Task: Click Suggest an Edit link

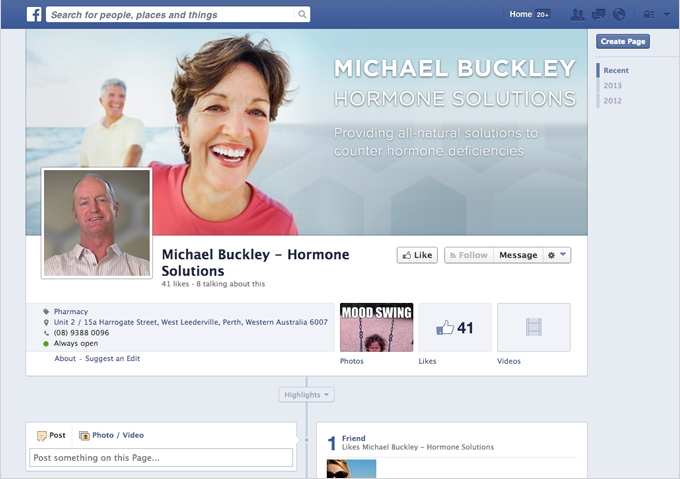Action: click(113, 358)
